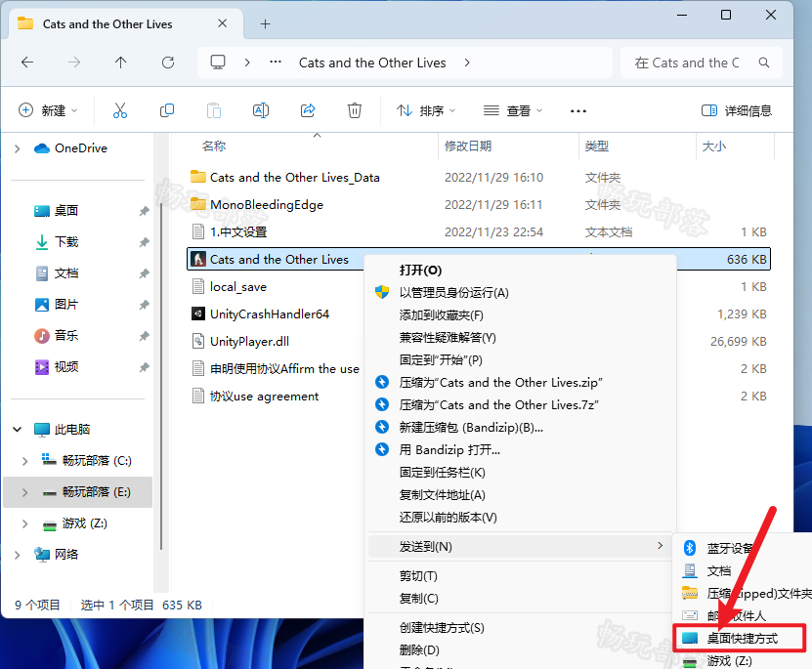Select 打开(O) from context menu
The width and height of the screenshot is (812, 669).
pyautogui.click(x=522, y=271)
